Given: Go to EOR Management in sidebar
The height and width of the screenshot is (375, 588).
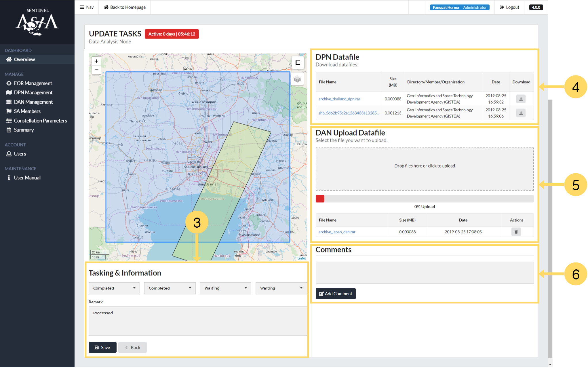Looking at the screenshot, I should tap(33, 83).
